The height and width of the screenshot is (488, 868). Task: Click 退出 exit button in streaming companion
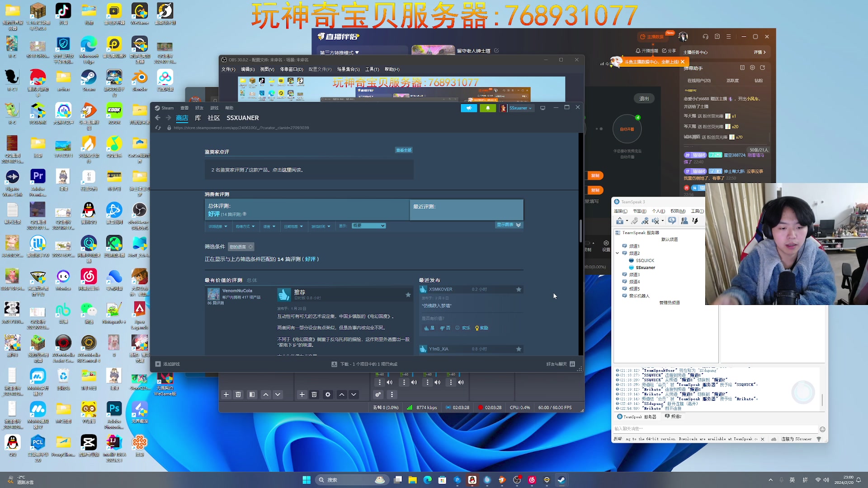coord(644,99)
